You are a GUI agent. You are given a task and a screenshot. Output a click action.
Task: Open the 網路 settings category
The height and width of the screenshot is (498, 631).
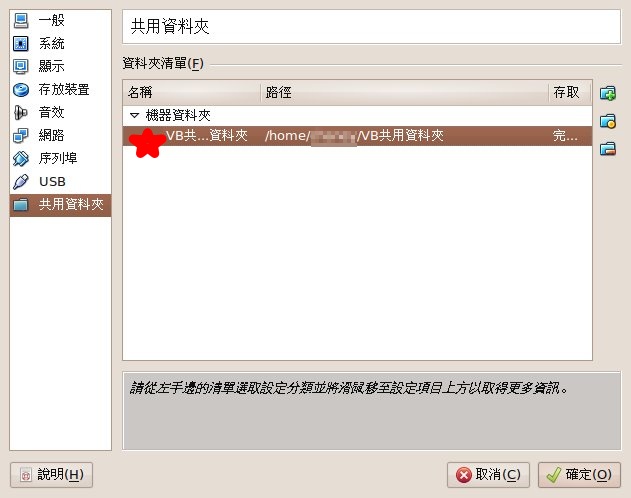(x=60, y=135)
